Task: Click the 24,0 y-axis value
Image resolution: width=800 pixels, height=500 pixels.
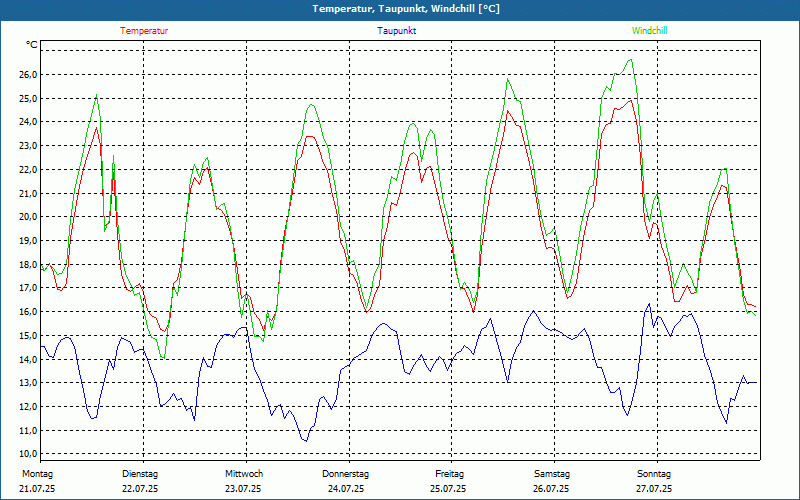Action: click(29, 122)
